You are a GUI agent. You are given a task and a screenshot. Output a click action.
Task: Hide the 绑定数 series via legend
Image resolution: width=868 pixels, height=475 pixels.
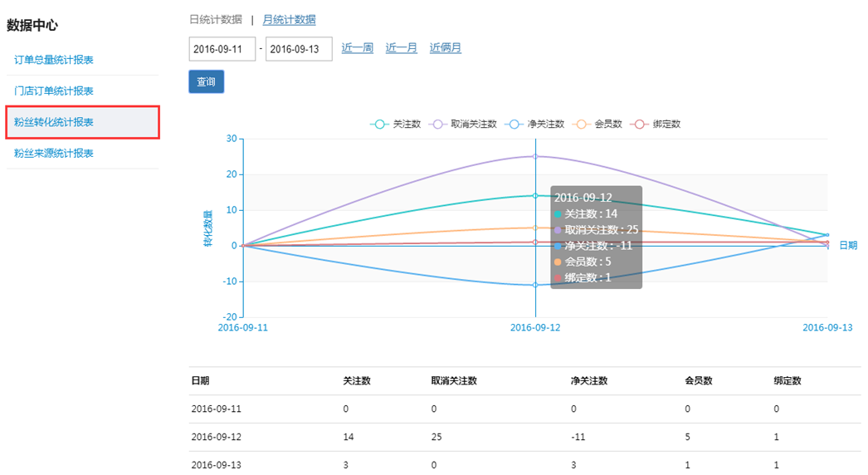click(656, 124)
